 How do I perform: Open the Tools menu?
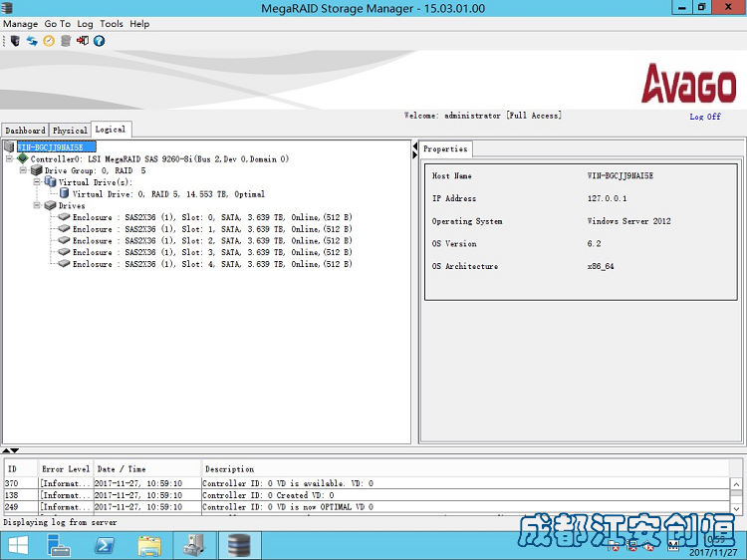tap(112, 24)
